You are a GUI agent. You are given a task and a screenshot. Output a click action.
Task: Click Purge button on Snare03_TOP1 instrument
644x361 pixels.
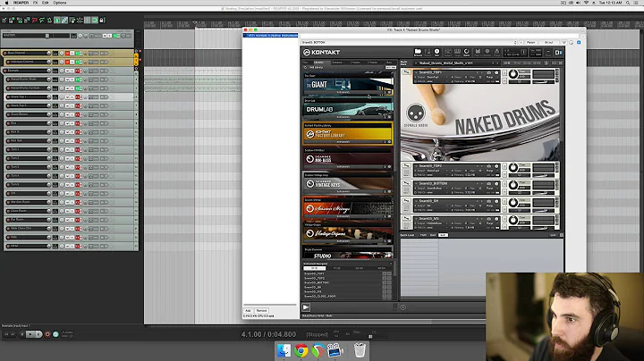tap(489, 77)
